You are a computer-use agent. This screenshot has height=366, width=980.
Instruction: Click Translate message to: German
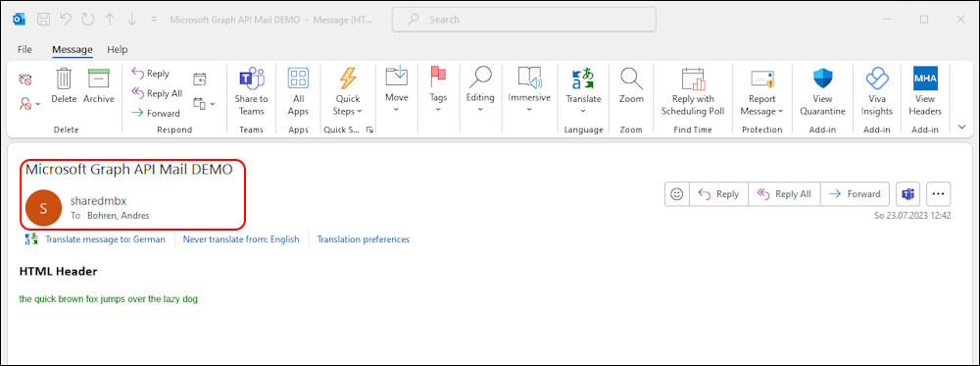105,239
